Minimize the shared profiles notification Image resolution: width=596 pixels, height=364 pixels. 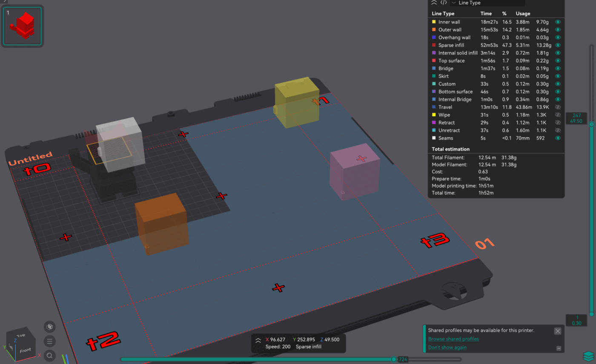coord(559,348)
